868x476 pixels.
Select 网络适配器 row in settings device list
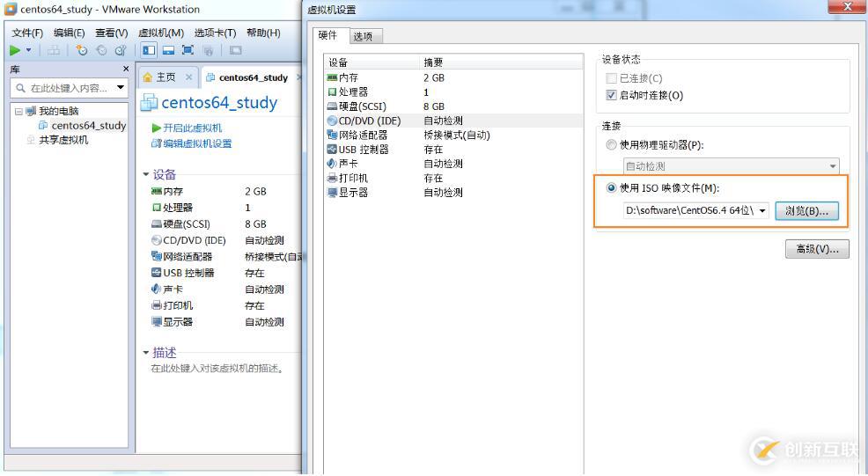click(453, 135)
